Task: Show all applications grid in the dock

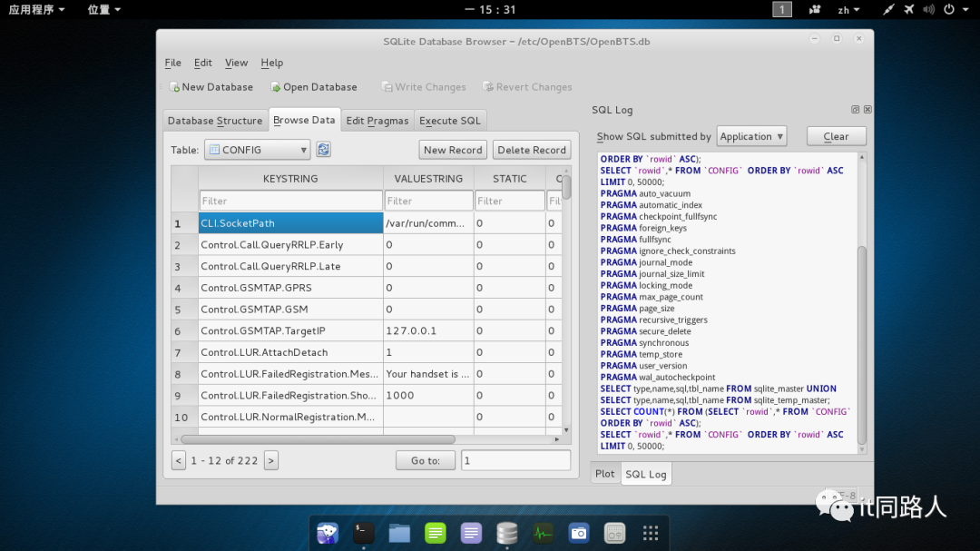Action: point(651,533)
